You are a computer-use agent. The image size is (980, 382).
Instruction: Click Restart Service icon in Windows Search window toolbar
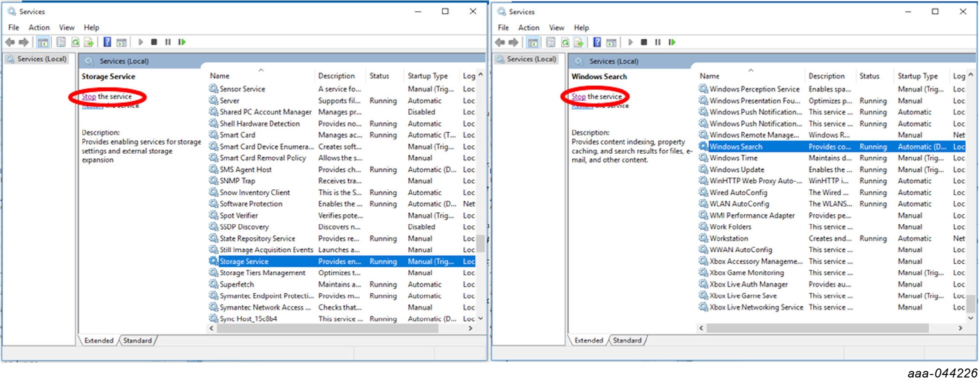(x=672, y=42)
